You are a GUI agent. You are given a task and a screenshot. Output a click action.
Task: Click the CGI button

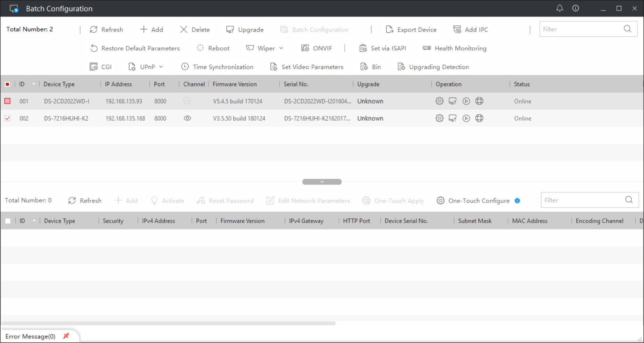pos(101,67)
